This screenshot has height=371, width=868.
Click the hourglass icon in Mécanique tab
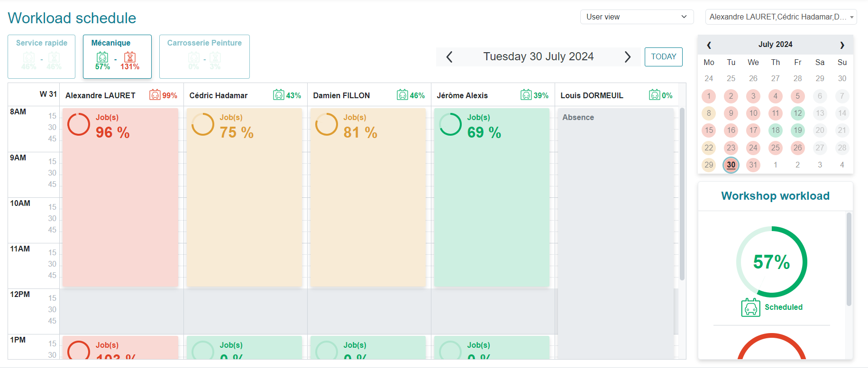click(x=130, y=57)
